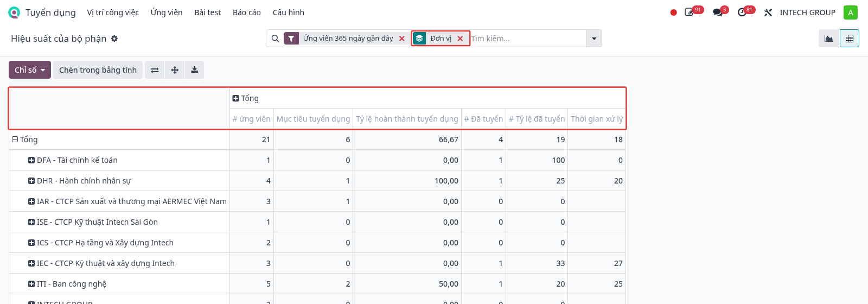
Task: Flip the pivot axis
Action: (155, 70)
